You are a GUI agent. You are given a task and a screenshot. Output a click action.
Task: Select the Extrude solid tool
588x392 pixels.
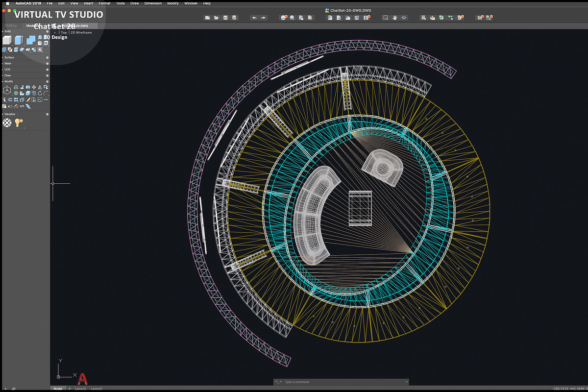point(19,40)
